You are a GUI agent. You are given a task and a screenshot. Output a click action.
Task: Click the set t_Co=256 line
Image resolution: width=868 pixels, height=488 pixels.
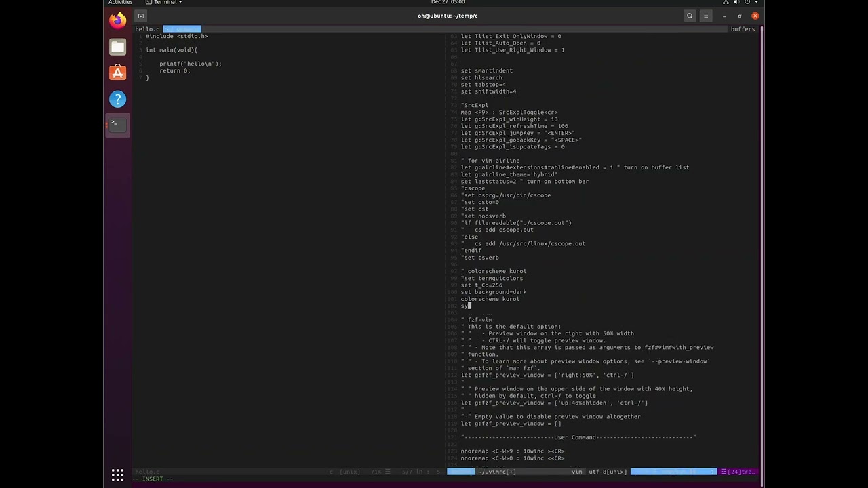point(481,285)
